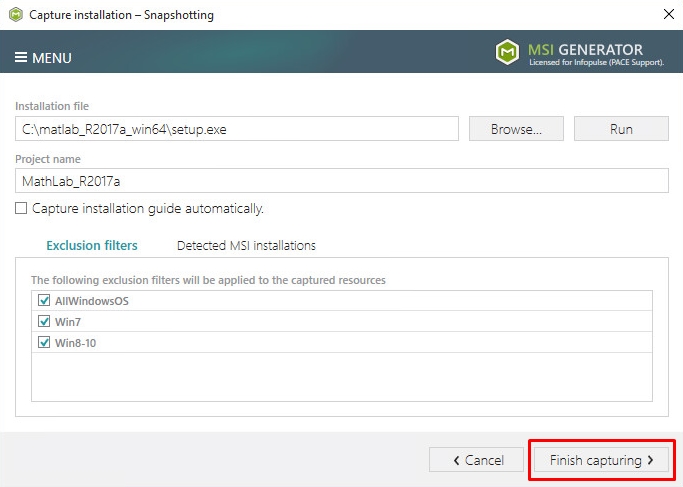Click the app icon in title bar
683x487 pixels.
click(16, 15)
